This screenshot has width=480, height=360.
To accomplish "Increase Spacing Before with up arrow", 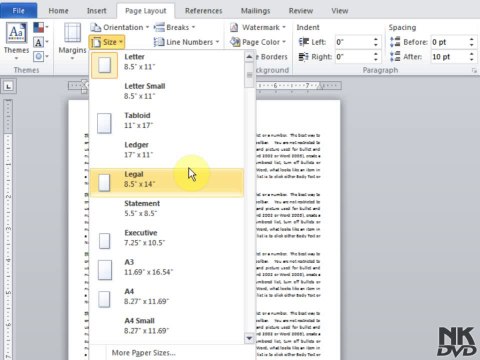I will tap(471, 39).
